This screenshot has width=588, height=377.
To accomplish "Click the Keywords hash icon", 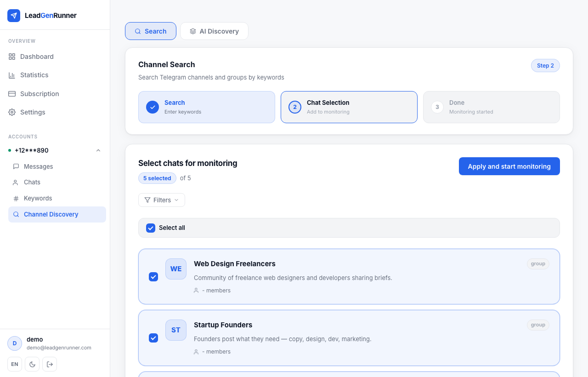I will [16, 199].
